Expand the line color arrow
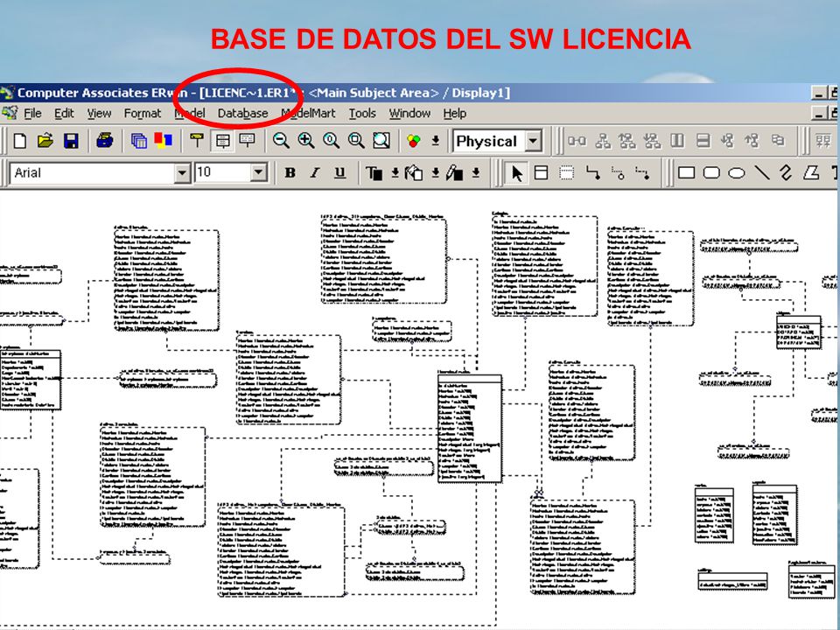This screenshot has width=840, height=630. (476, 172)
